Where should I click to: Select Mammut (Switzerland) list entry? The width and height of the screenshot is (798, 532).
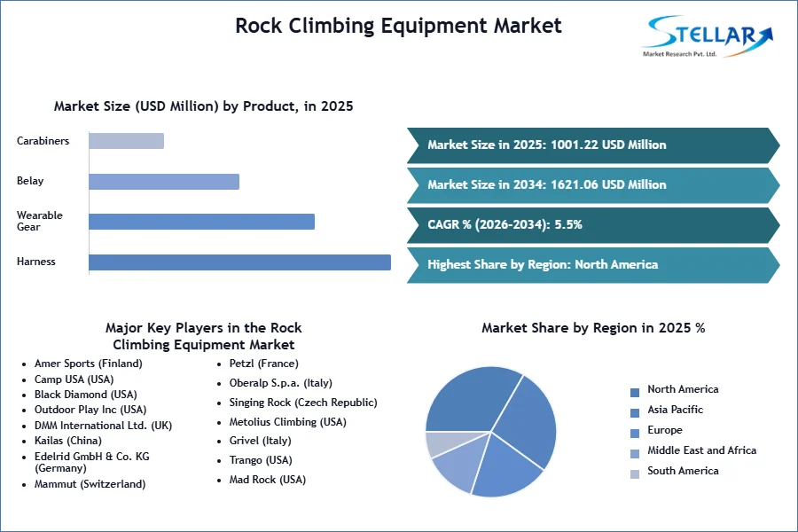pos(90,484)
